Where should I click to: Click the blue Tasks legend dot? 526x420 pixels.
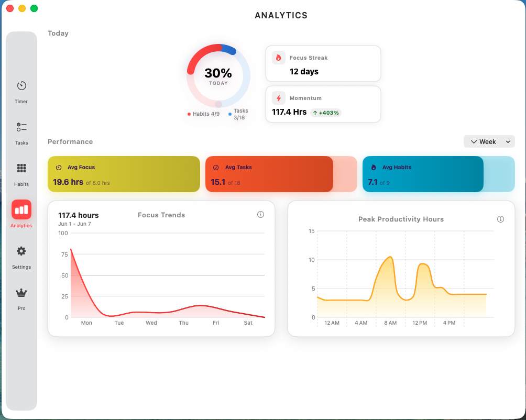(230, 114)
